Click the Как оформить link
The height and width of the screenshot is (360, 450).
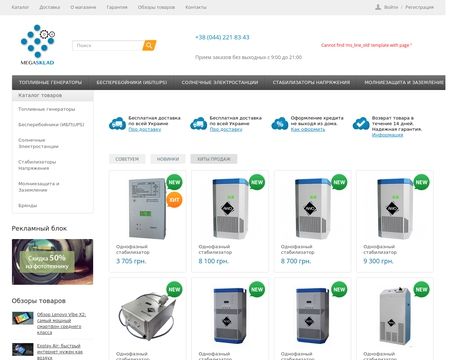click(308, 129)
